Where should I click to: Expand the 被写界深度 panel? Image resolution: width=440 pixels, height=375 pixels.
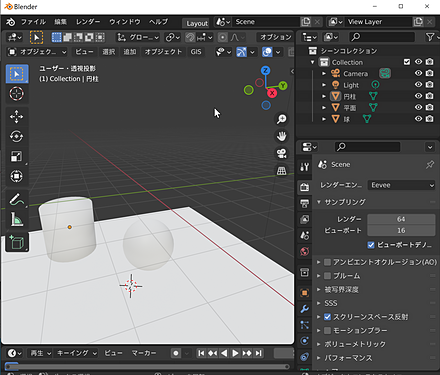(x=342, y=289)
